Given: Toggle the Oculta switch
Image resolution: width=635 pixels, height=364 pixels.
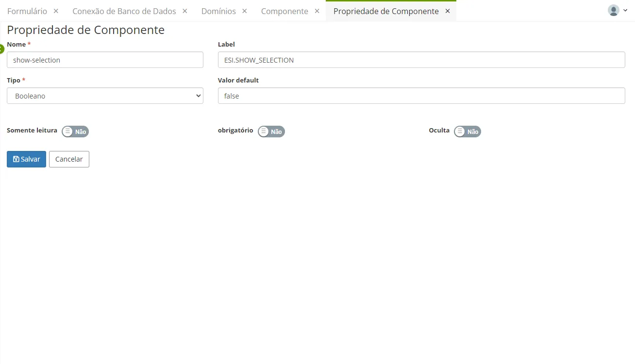Looking at the screenshot, I should (x=468, y=132).
